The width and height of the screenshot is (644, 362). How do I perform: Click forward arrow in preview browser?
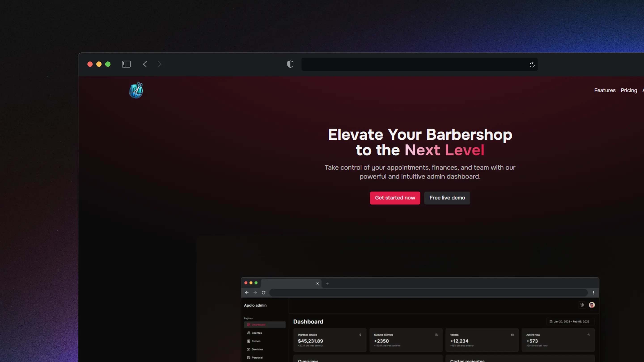(x=255, y=293)
